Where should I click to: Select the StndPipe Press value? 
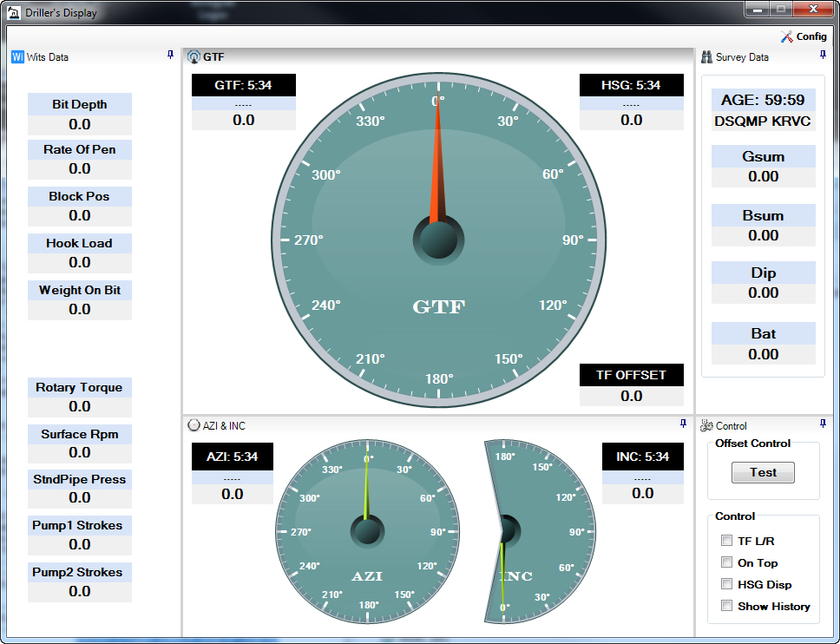79,497
